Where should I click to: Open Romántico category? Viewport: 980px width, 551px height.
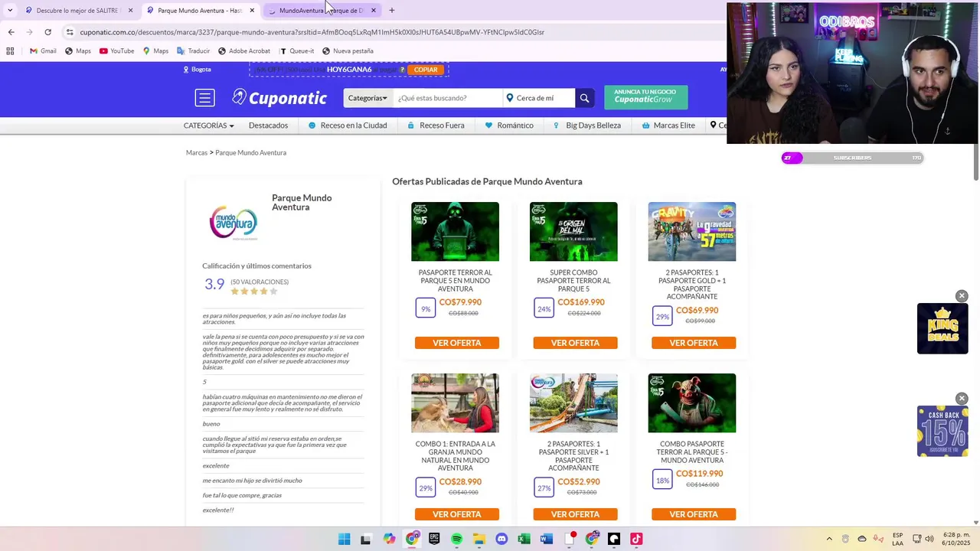509,126
